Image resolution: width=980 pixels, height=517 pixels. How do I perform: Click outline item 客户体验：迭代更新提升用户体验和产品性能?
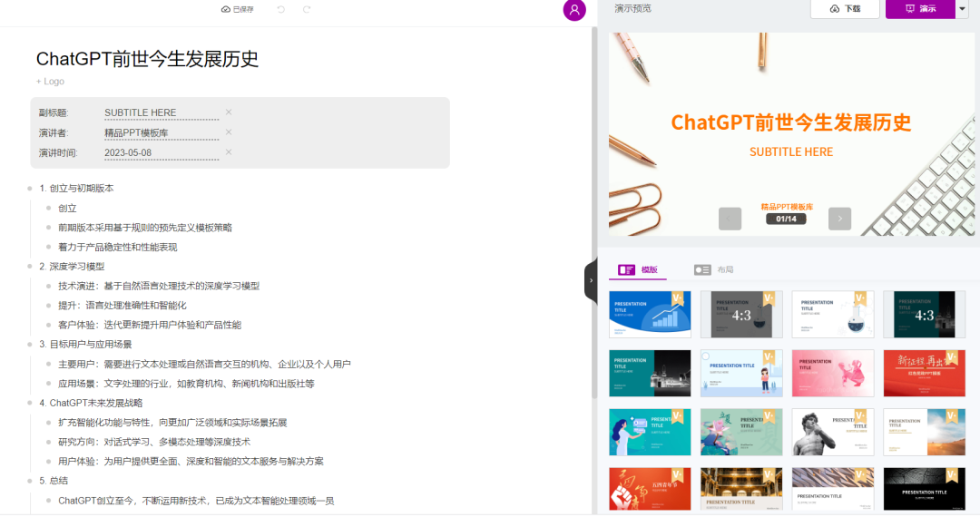coord(150,325)
